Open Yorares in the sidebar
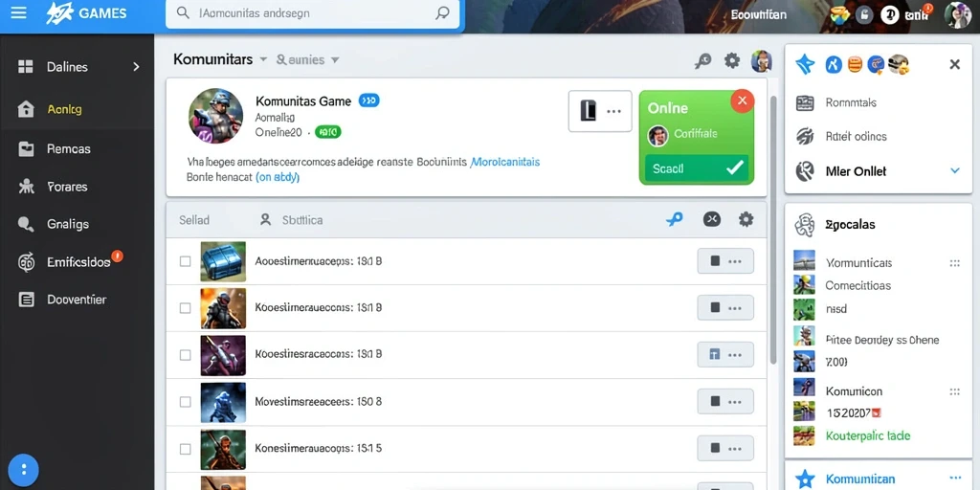 tap(77, 187)
